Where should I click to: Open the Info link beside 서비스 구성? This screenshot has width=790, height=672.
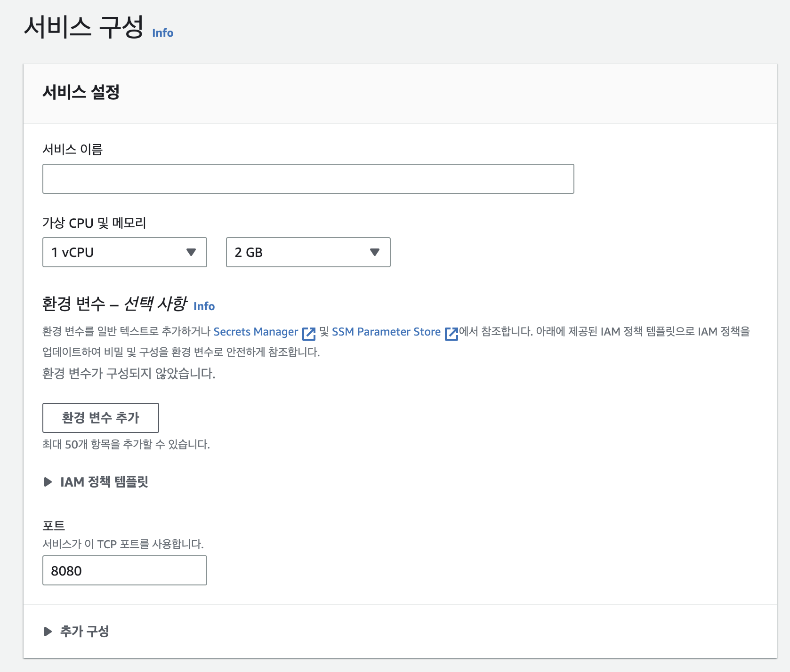coord(162,33)
